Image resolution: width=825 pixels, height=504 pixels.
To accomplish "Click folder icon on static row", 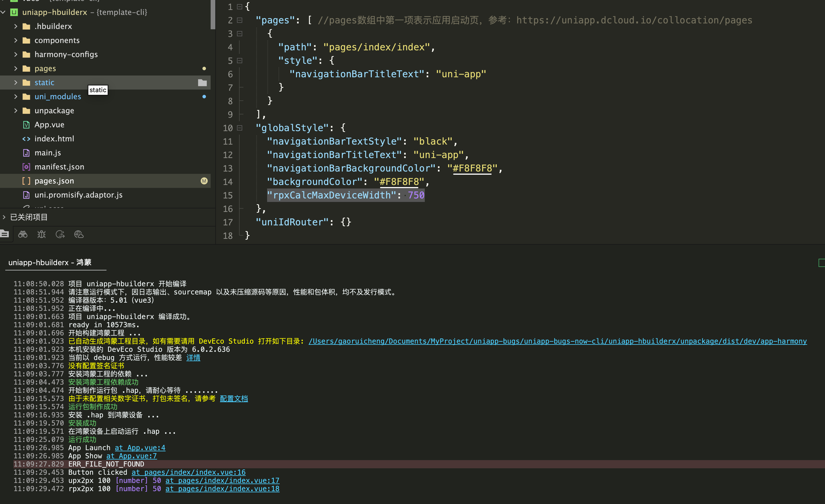I will (202, 83).
